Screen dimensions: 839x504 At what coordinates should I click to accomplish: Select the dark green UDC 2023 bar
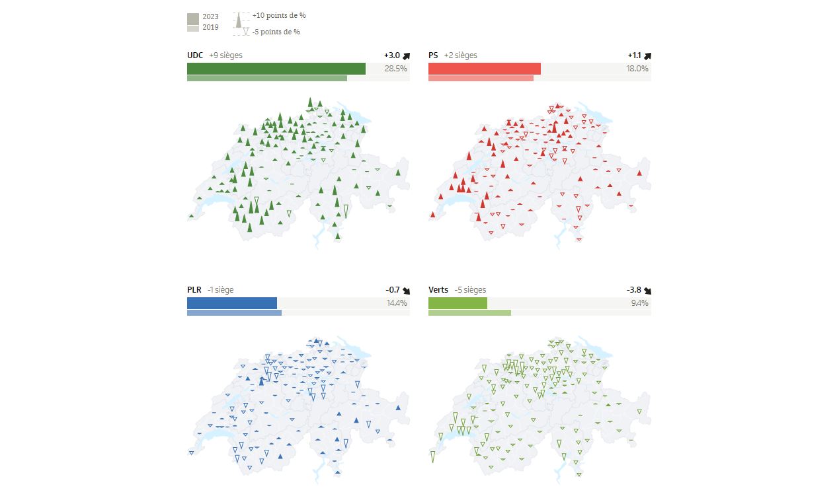(276, 69)
